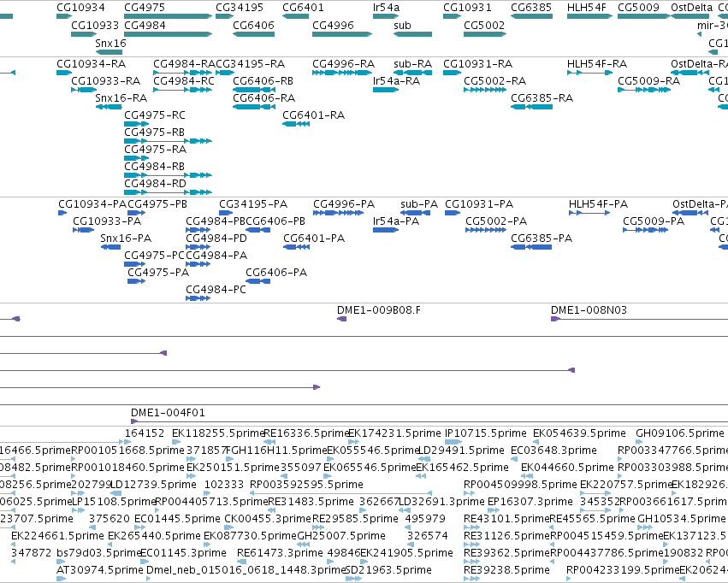Image resolution: width=728 pixels, height=583 pixels.
Task: Click the GH09106.5prime EST label
Action: (680, 433)
